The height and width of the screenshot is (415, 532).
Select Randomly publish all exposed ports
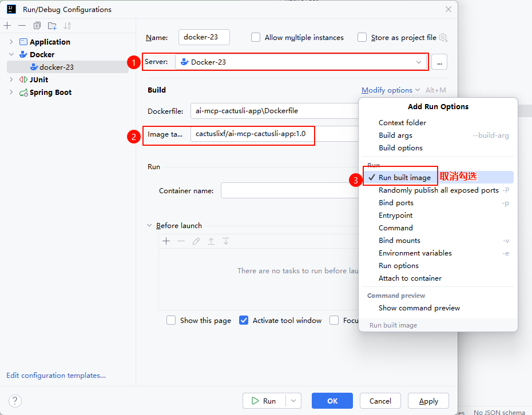tap(438, 190)
